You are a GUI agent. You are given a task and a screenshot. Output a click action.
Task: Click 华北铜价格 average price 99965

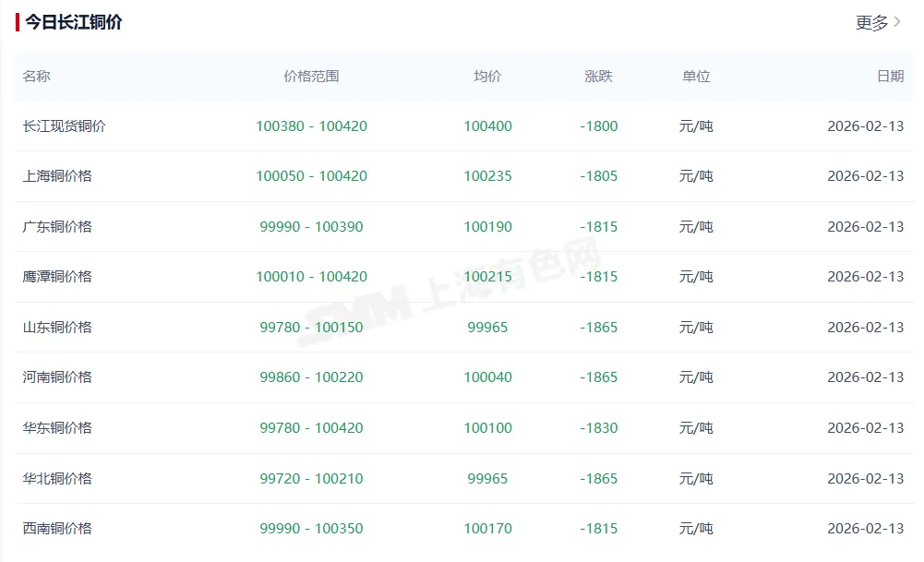pyautogui.click(x=487, y=478)
